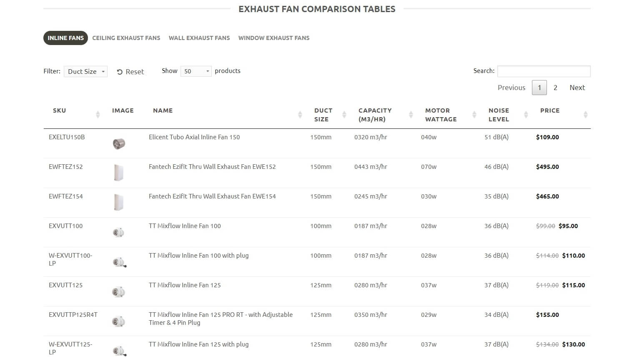Go to page 2 of results

[x=555, y=88]
